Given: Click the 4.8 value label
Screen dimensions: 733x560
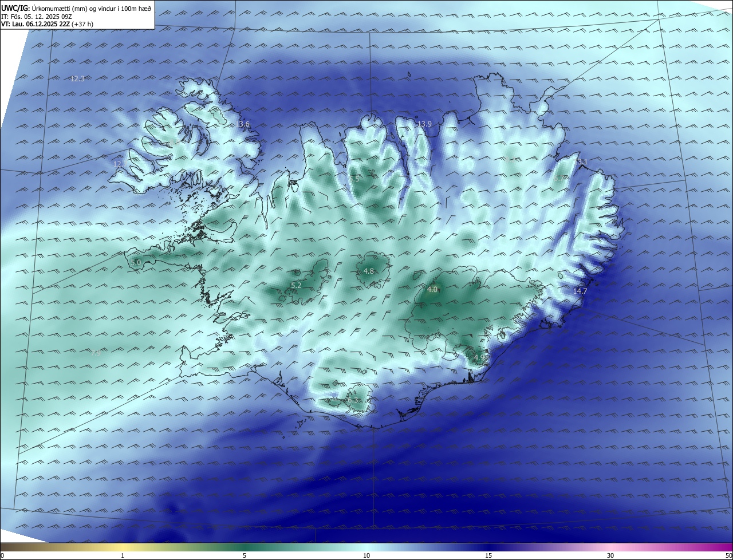Looking at the screenshot, I should pyautogui.click(x=369, y=271).
